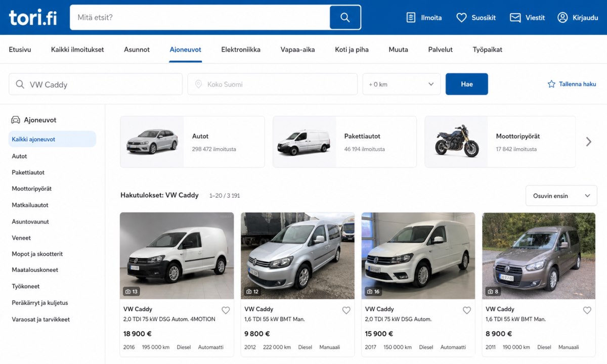Favorite the 15 900 € VW Caddy listing
The image size is (607, 364).
[467, 310]
